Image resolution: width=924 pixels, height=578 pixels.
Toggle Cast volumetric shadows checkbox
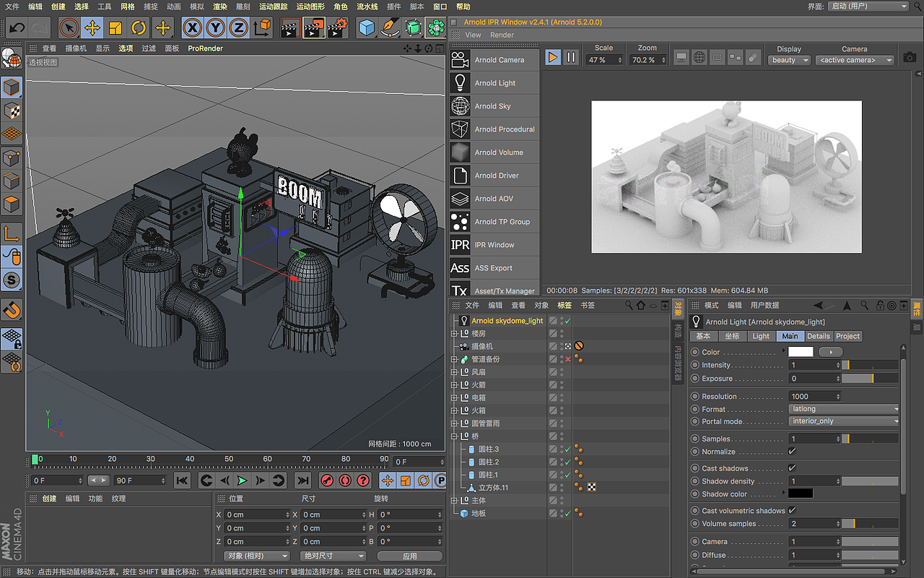click(792, 511)
